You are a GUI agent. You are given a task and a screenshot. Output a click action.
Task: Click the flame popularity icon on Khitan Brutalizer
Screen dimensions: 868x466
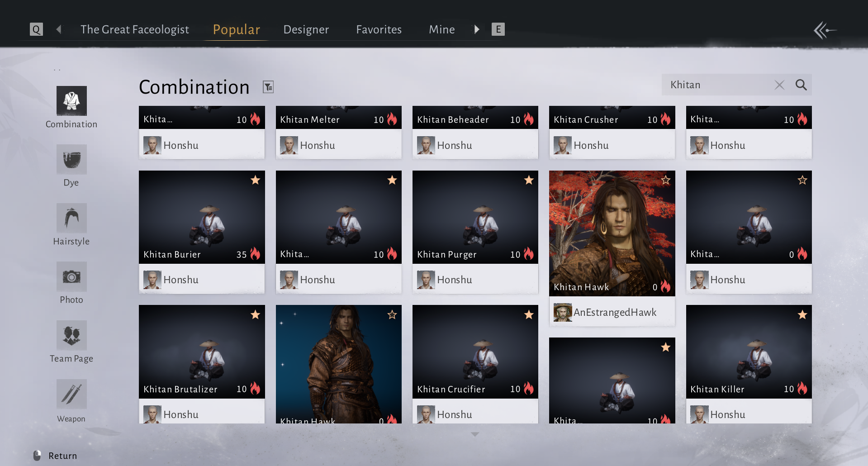(256, 388)
